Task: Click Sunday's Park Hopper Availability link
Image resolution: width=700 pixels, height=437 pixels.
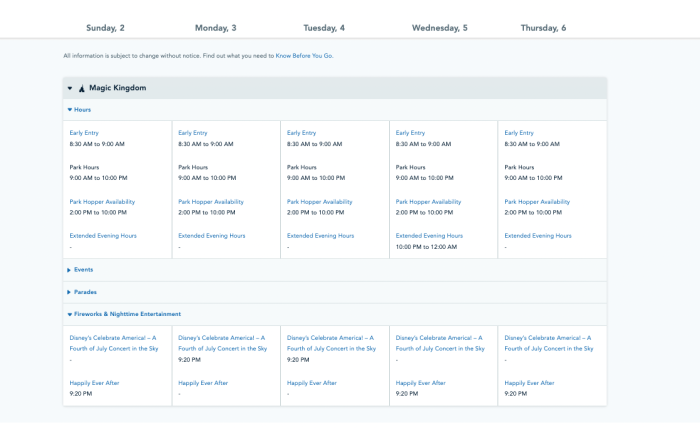Action: click(x=102, y=202)
